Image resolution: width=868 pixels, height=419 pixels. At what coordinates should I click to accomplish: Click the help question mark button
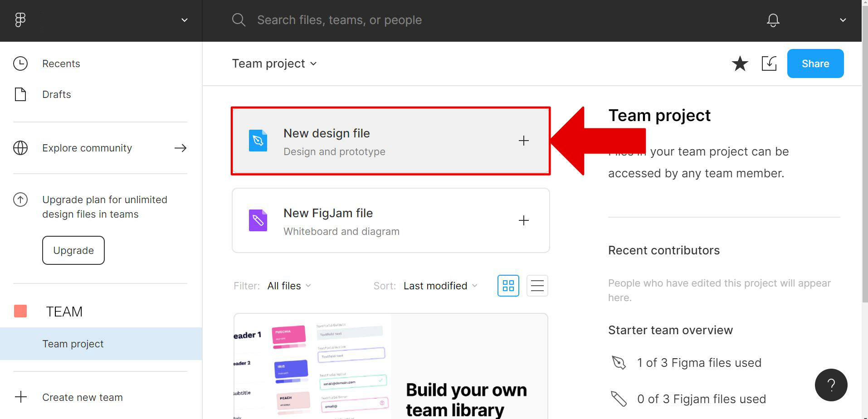point(831,385)
